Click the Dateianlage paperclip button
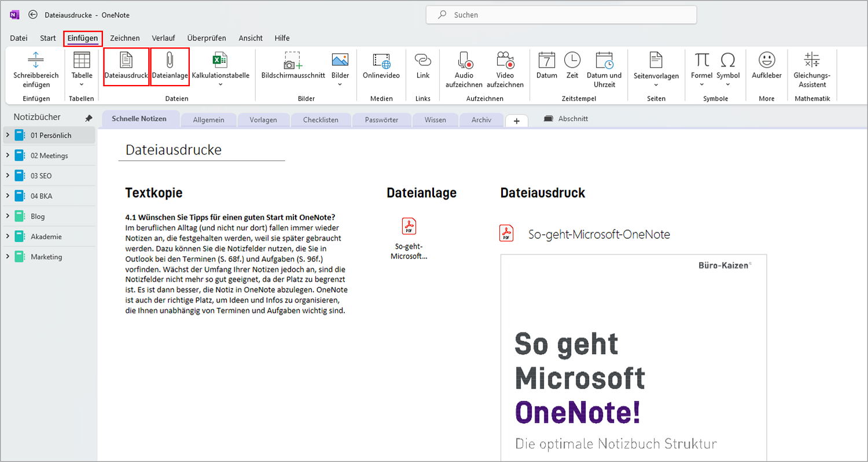 [x=170, y=67]
